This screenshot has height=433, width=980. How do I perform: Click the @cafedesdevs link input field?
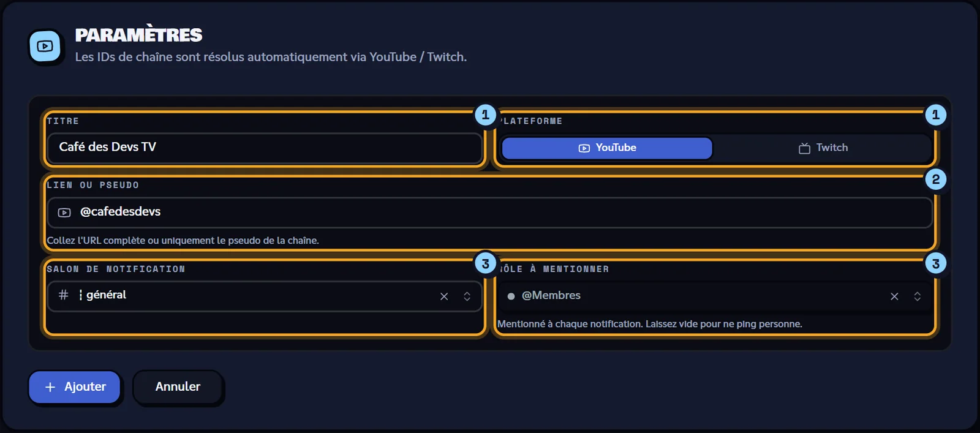[x=490, y=213]
